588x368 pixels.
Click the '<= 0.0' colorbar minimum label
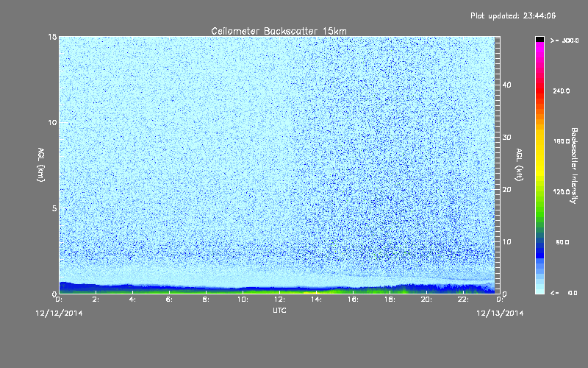pyautogui.click(x=564, y=293)
